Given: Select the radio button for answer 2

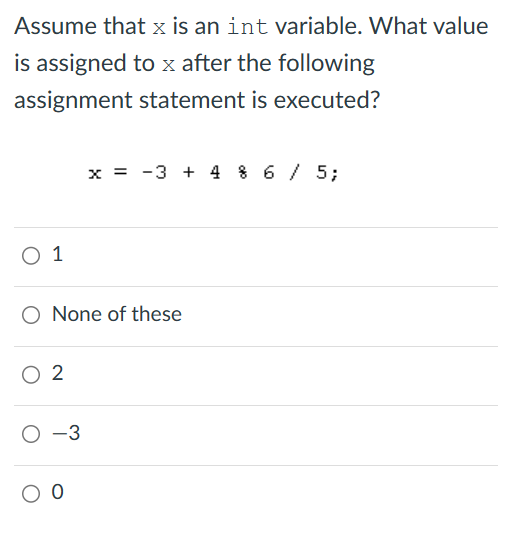Looking at the screenshot, I should click(x=31, y=375).
